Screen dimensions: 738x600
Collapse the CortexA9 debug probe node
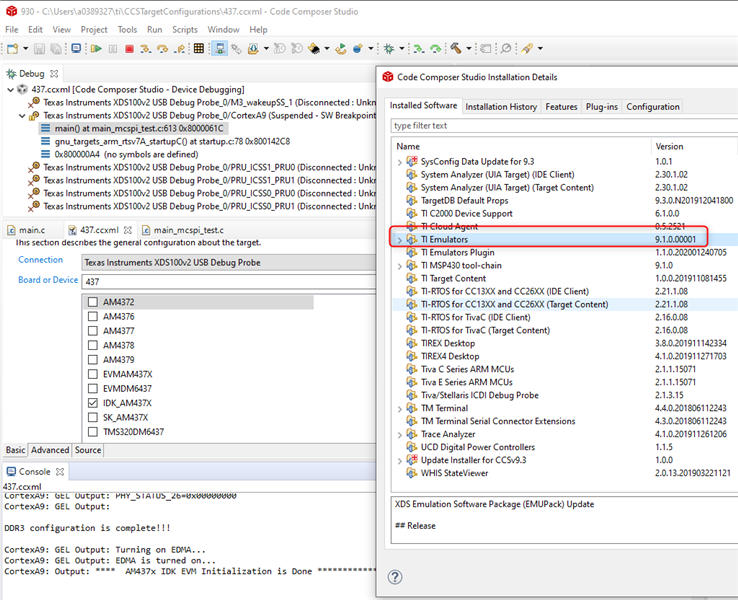[x=22, y=116]
